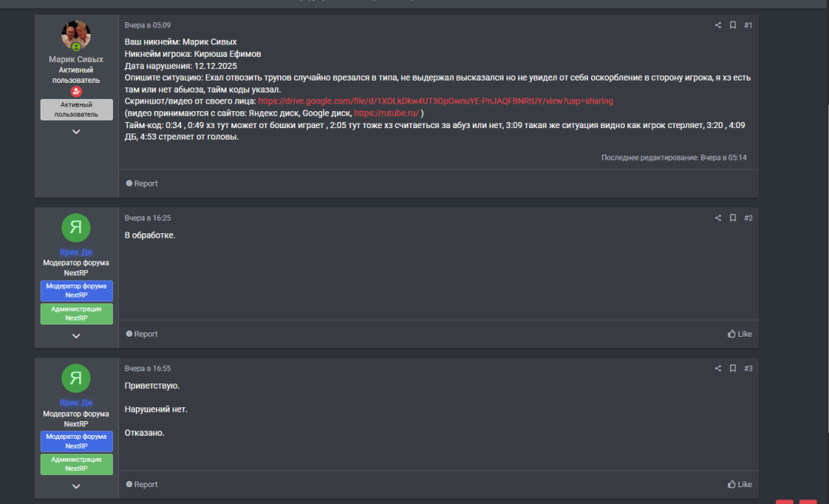Share post #3 with share icon
The height and width of the screenshot is (504, 829).
pyautogui.click(x=718, y=368)
